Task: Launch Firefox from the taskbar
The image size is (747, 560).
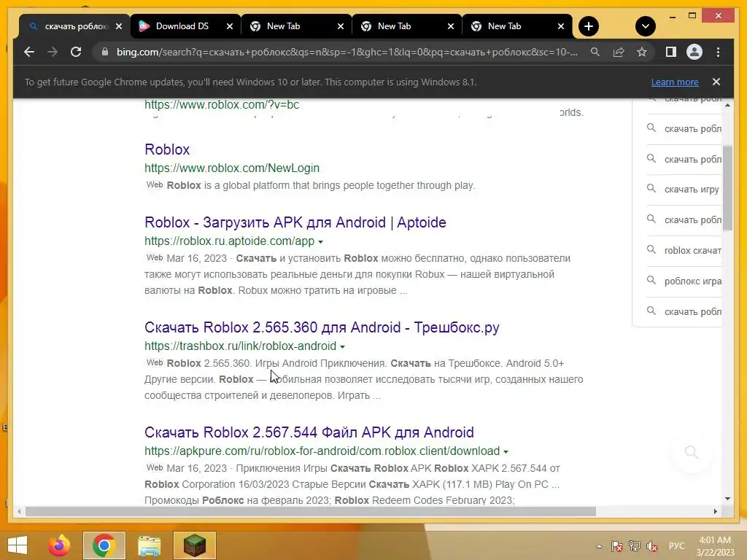Action: [59, 545]
